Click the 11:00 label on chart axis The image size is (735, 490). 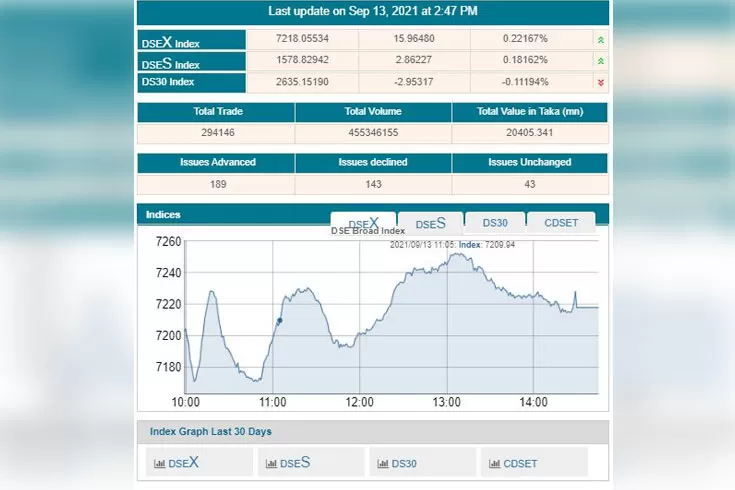[272, 402]
